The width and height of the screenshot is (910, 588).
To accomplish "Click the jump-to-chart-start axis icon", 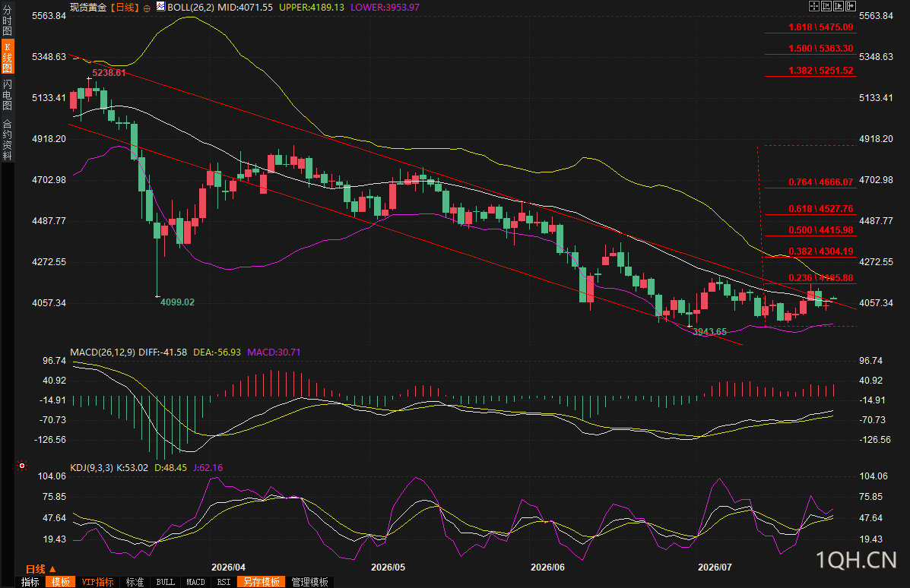I will (x=826, y=6).
